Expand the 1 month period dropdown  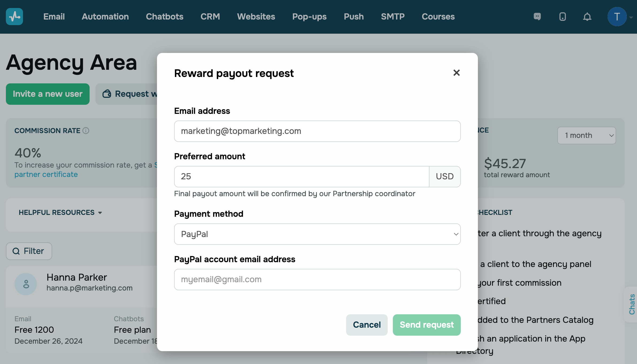coord(586,135)
